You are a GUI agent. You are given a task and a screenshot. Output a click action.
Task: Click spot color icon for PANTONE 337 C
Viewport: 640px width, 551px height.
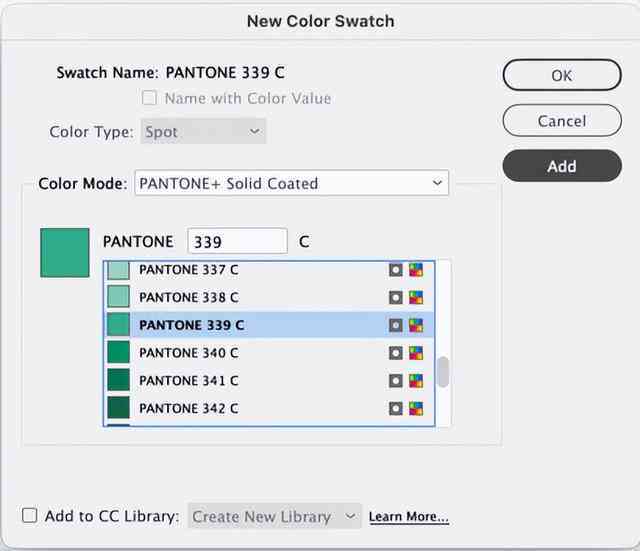tap(396, 270)
